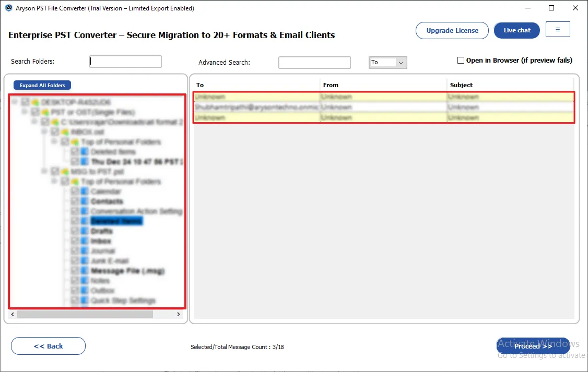Click the blue icon beside Journal folder

point(85,251)
